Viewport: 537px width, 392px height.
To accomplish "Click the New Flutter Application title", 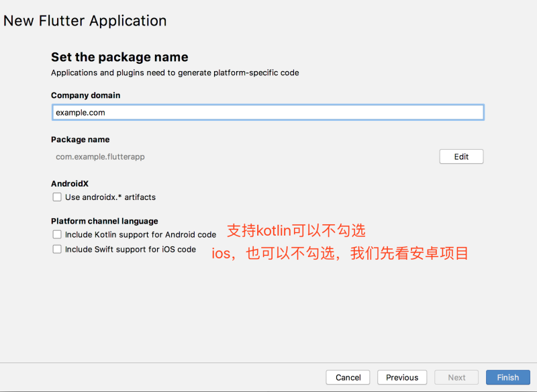I will tap(85, 21).
